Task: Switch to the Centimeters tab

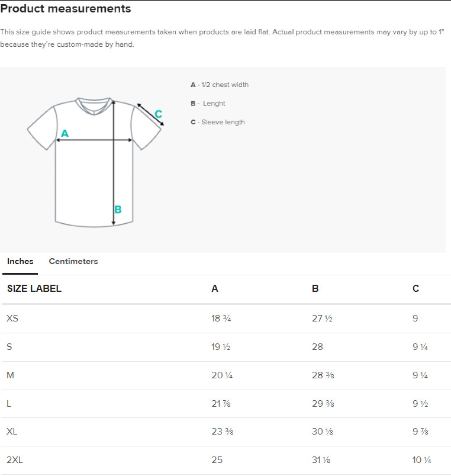Action: pyautogui.click(x=73, y=261)
